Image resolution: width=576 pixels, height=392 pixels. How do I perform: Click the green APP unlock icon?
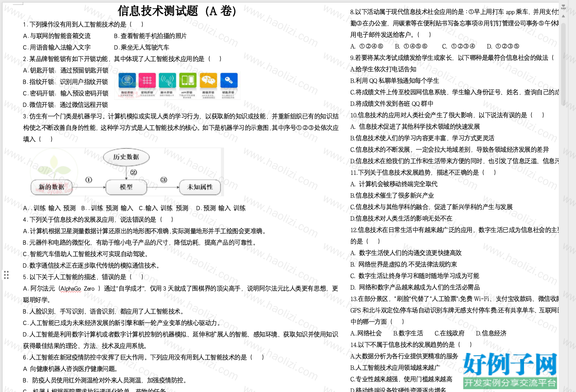click(x=188, y=81)
